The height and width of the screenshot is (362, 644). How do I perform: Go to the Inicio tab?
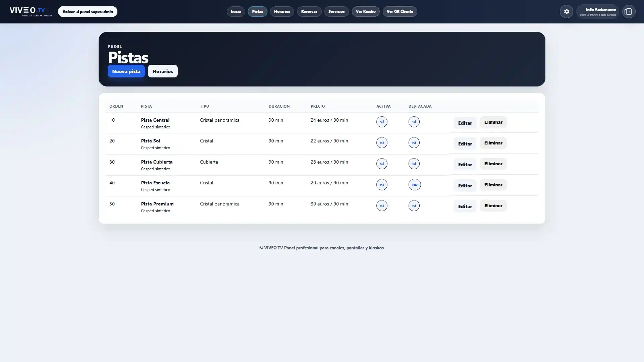[x=236, y=11]
